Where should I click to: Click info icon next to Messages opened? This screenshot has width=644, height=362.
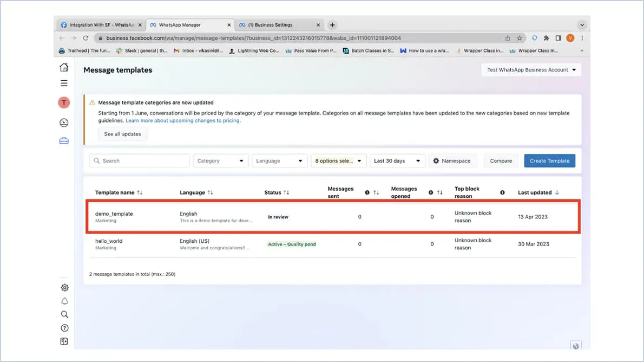[431, 192]
